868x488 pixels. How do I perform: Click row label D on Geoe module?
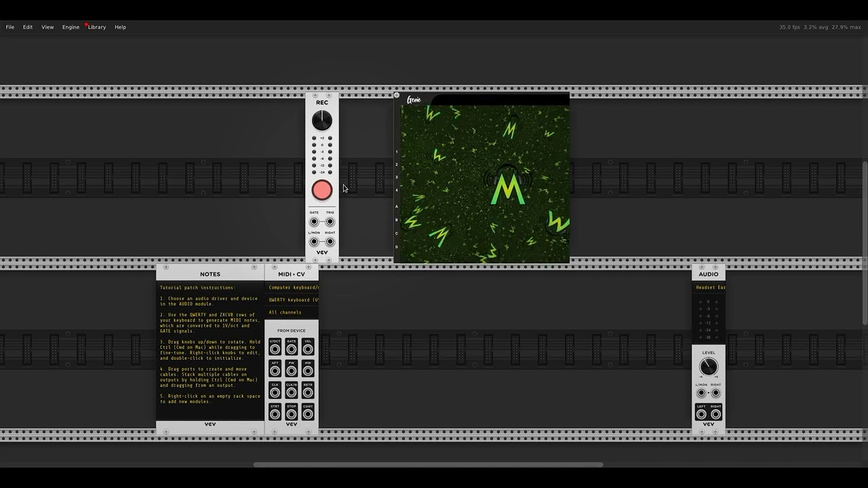coord(397,247)
